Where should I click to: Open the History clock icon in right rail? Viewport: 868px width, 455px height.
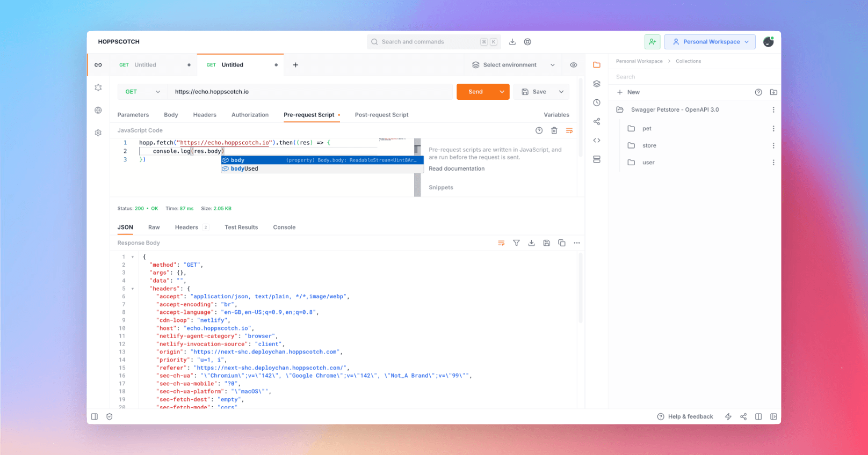tap(597, 102)
